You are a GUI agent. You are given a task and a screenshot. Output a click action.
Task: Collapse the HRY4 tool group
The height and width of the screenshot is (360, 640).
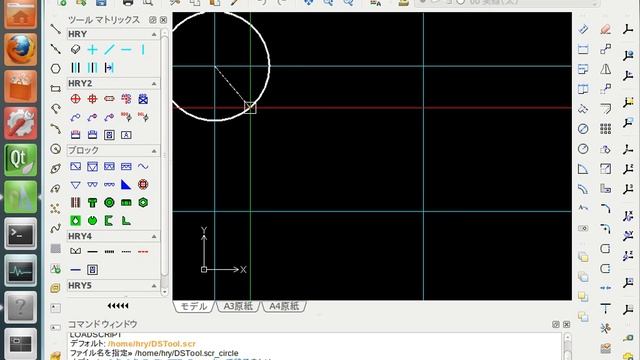coord(154,236)
